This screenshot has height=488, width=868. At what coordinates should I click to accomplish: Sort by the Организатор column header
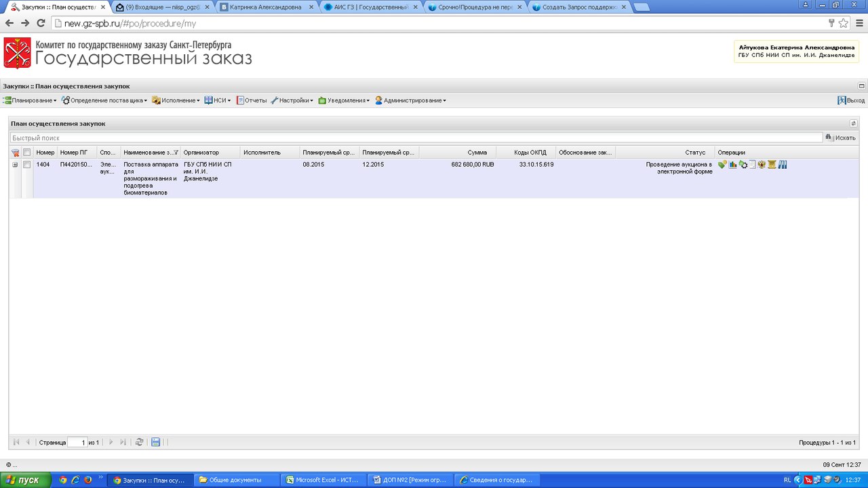click(210, 152)
